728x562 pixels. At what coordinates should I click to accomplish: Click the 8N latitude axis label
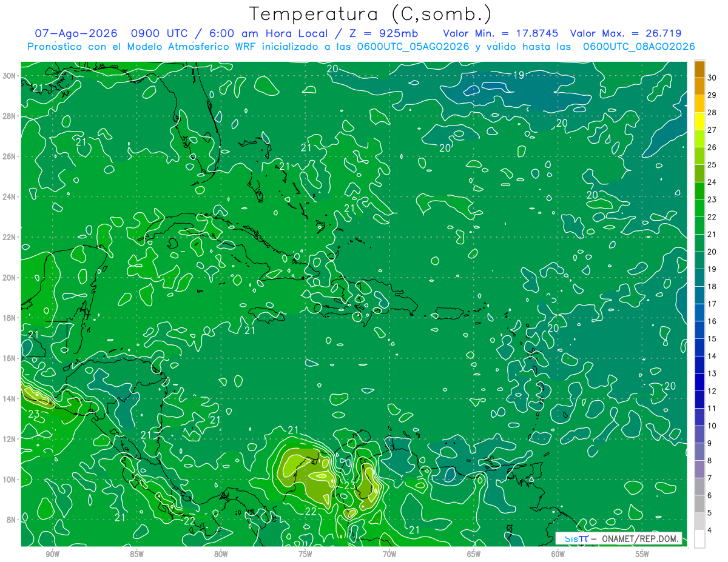(x=11, y=520)
